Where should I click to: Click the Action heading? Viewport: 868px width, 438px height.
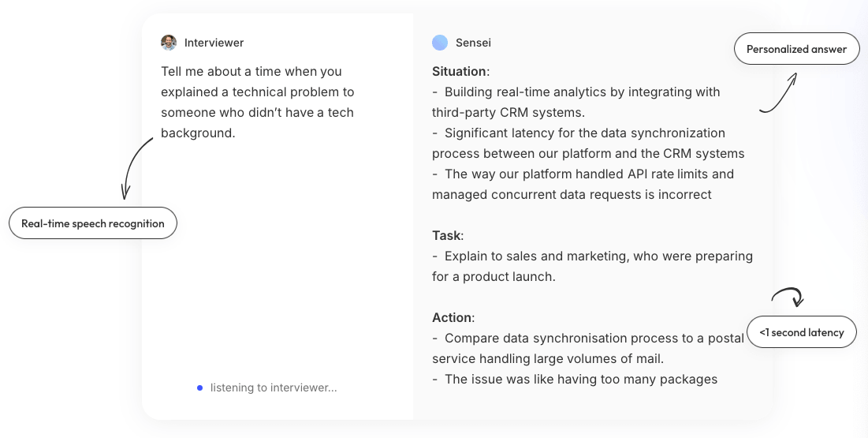(x=453, y=317)
